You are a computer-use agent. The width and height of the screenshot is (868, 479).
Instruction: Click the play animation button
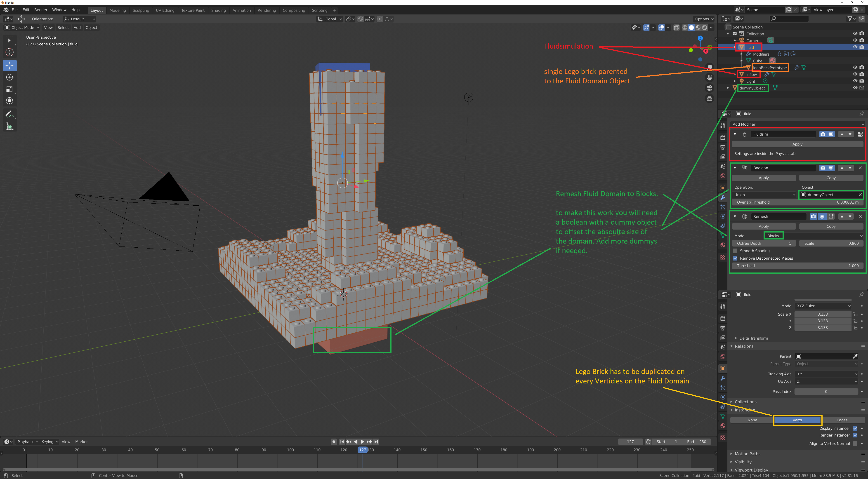362,442
